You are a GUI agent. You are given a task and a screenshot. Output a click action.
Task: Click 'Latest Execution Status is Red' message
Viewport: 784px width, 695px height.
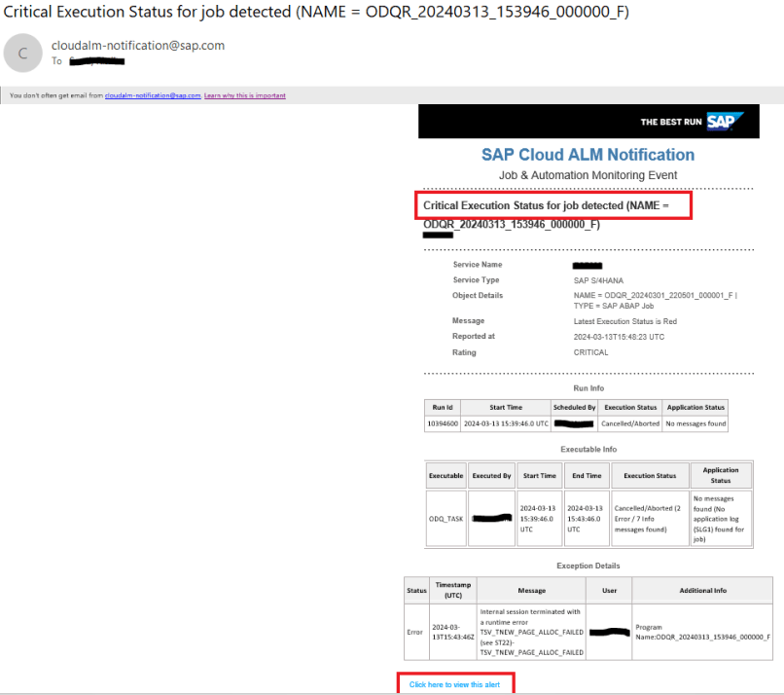pyautogui.click(x=625, y=321)
